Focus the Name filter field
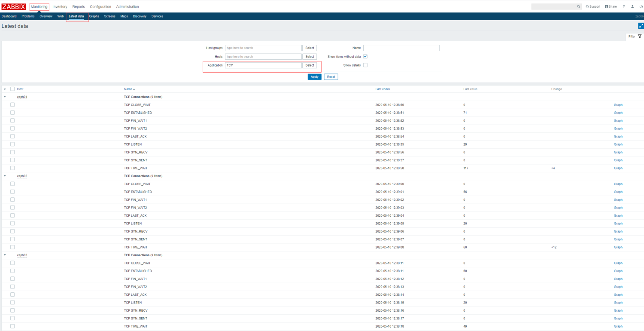Image resolution: width=644 pixels, height=331 pixels. (x=401, y=48)
